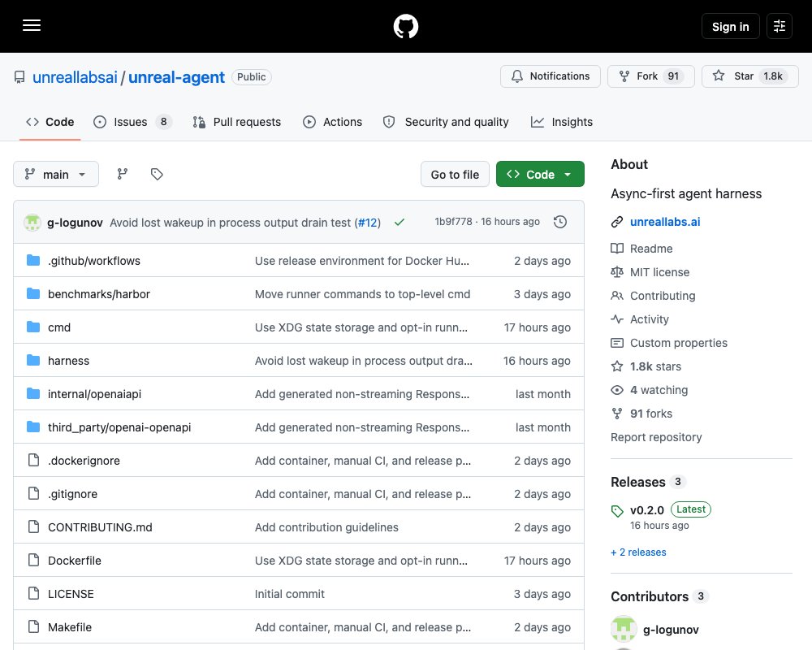Click the Notifications bell button
This screenshot has width=812, height=650.
point(550,76)
